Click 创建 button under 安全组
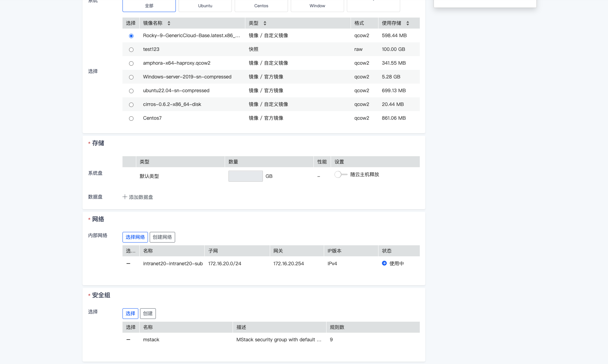The width and height of the screenshot is (608, 364). (x=148, y=313)
